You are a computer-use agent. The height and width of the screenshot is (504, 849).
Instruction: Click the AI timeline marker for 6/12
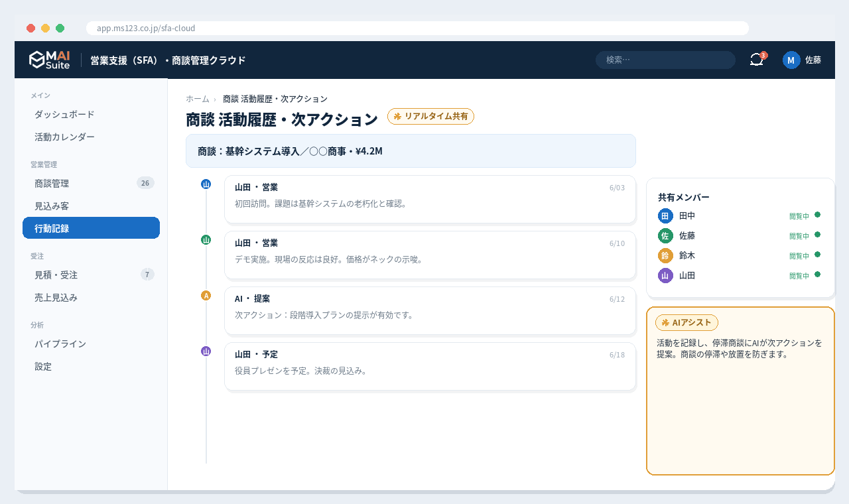tap(206, 295)
